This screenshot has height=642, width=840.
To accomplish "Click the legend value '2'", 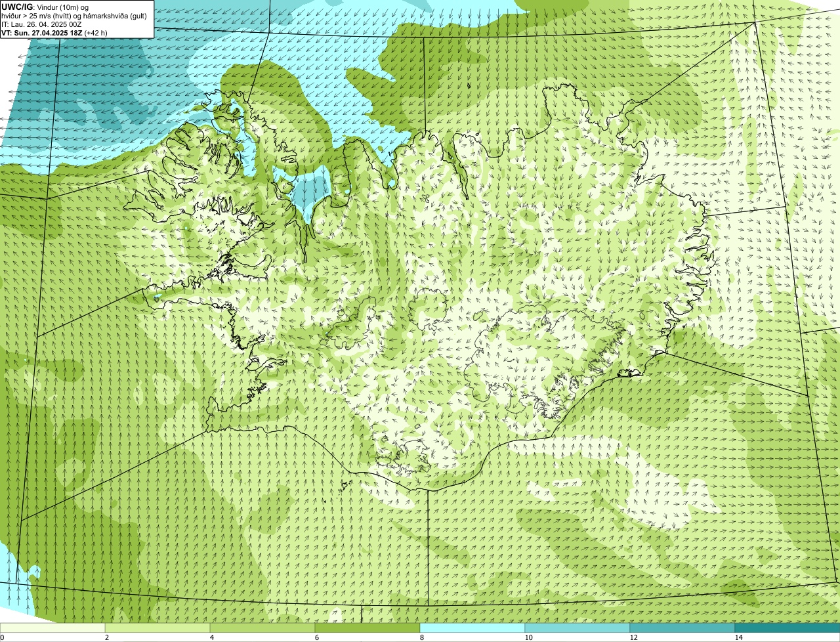I will 106,637.
